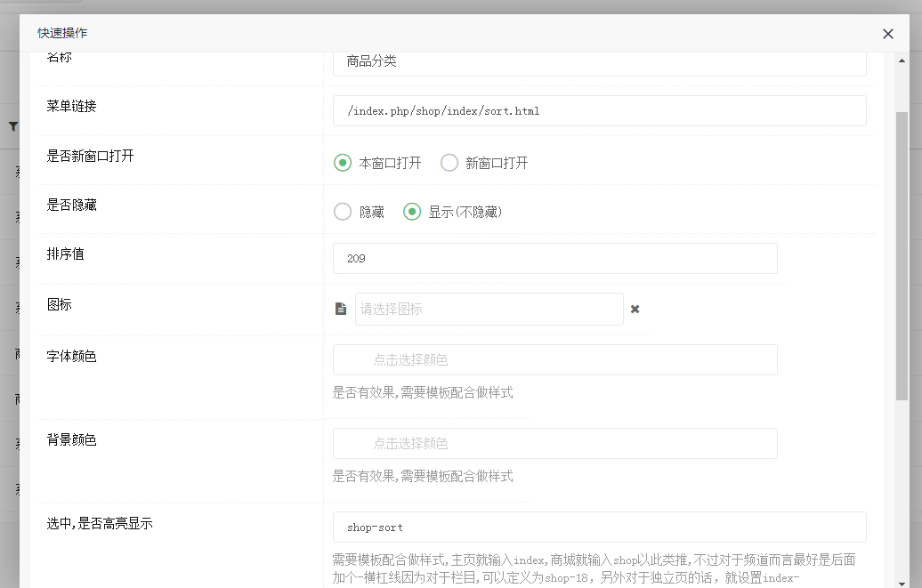Pick the 显示(不隐藏) radio option
Viewport: 922px width, 588px height.
point(412,212)
